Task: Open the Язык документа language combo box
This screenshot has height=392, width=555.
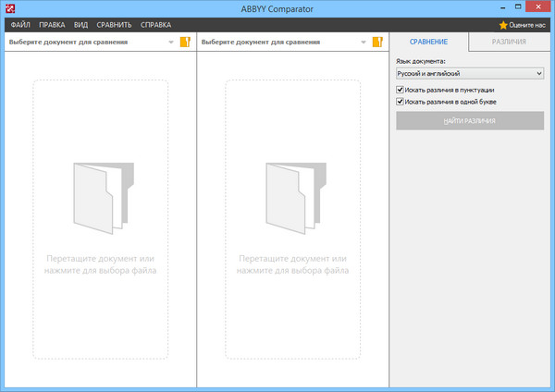Action: (x=469, y=73)
